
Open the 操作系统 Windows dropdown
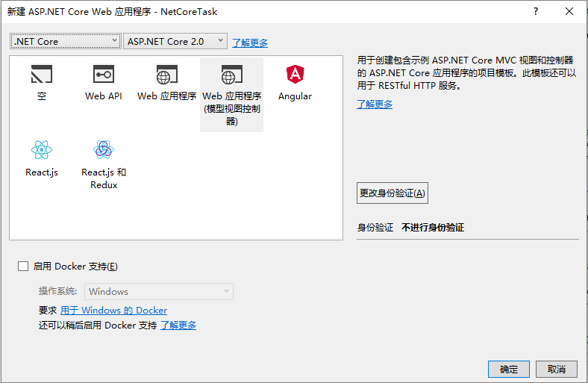click(x=159, y=291)
